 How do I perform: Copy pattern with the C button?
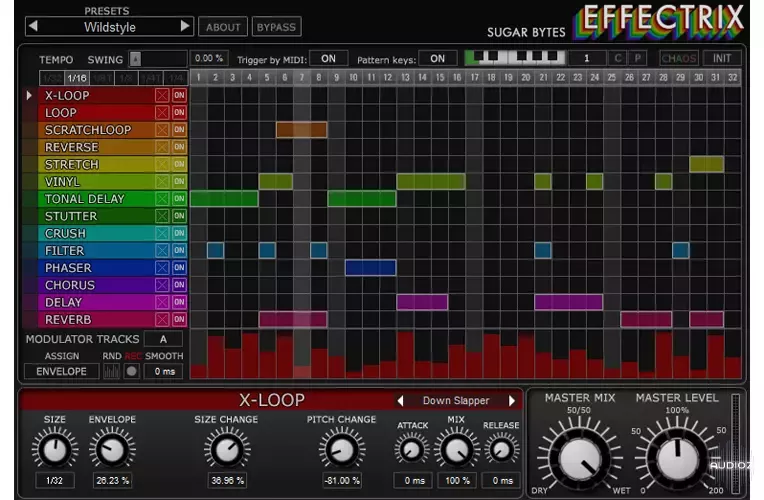coord(617,58)
